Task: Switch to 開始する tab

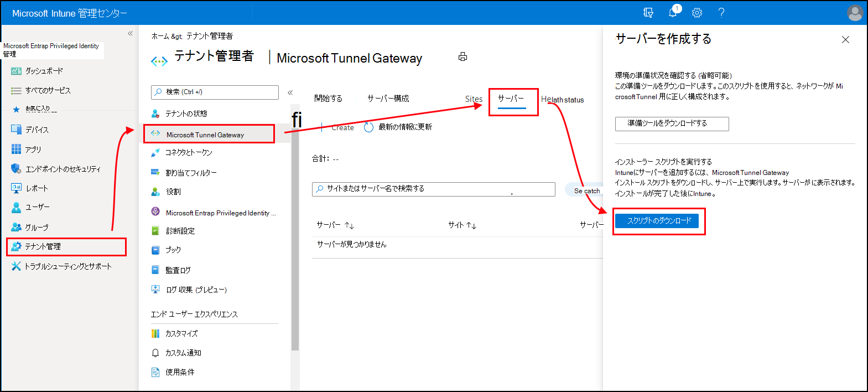Action: click(328, 98)
